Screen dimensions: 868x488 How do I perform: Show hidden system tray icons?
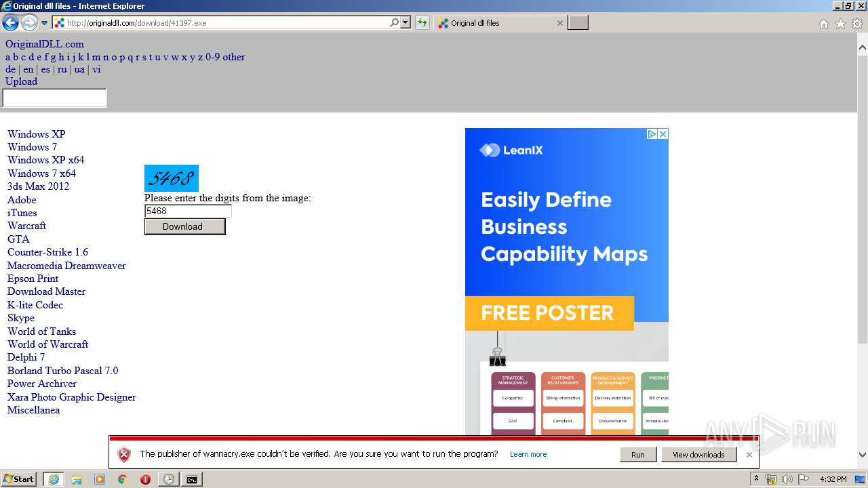(757, 479)
